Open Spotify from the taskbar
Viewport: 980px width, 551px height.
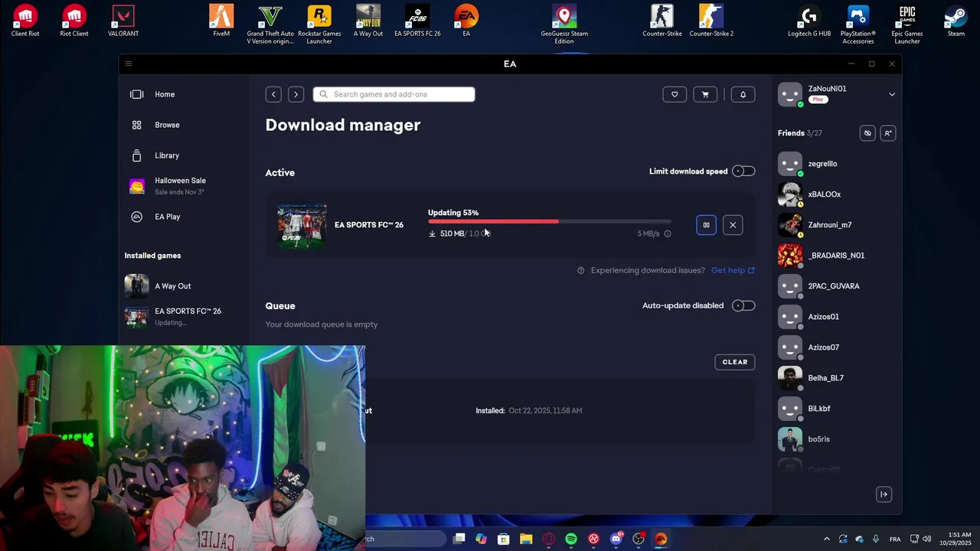point(571,539)
